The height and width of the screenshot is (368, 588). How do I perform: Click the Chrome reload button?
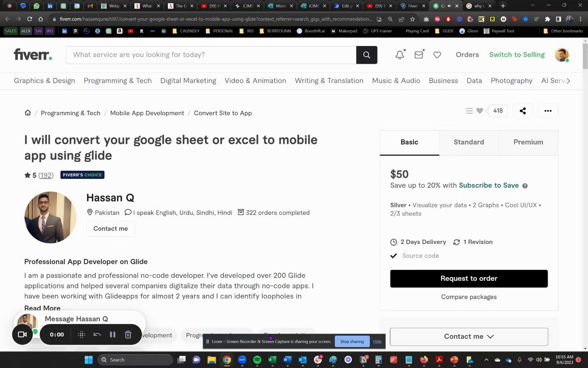point(29,19)
